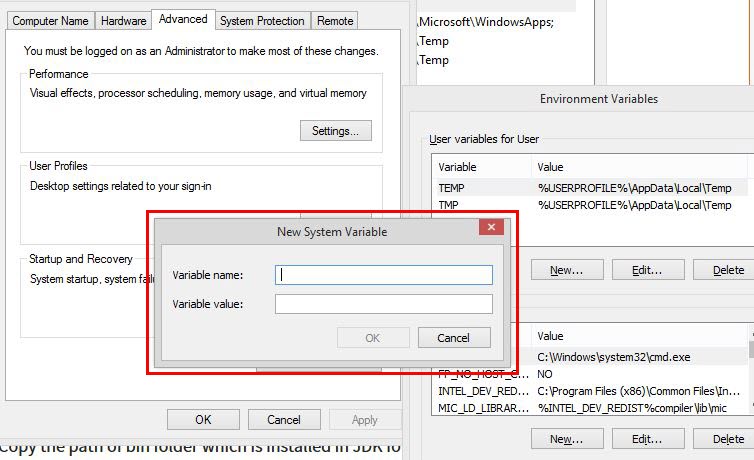Select the TEMP user variable row
This screenshot has height=460, width=754.
coord(590,188)
